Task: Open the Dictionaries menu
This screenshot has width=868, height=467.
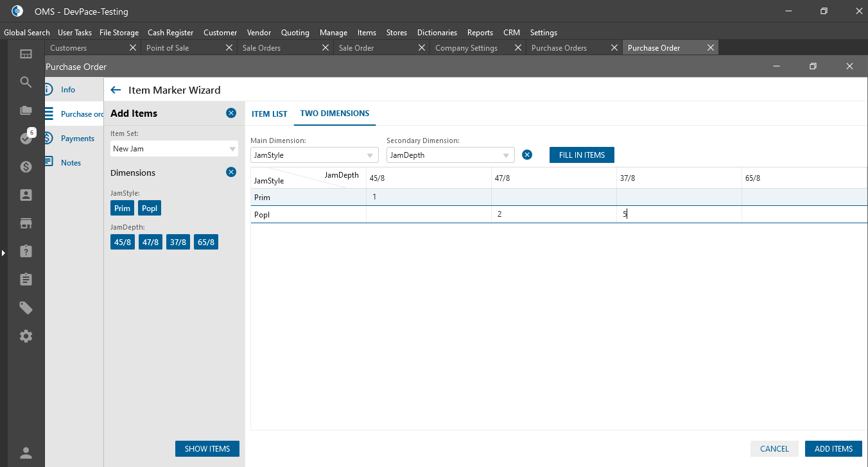Action: pos(437,33)
